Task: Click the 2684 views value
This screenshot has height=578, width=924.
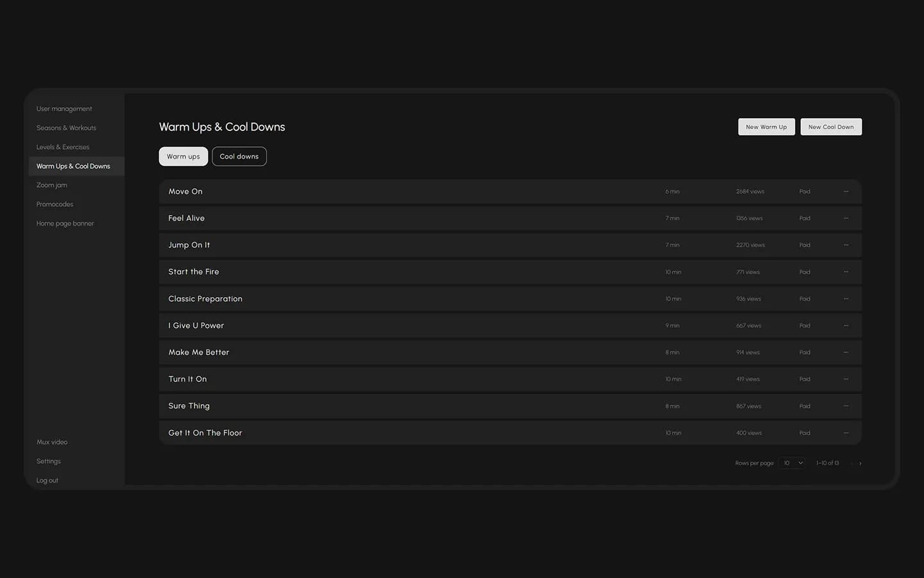Action: [x=750, y=191]
